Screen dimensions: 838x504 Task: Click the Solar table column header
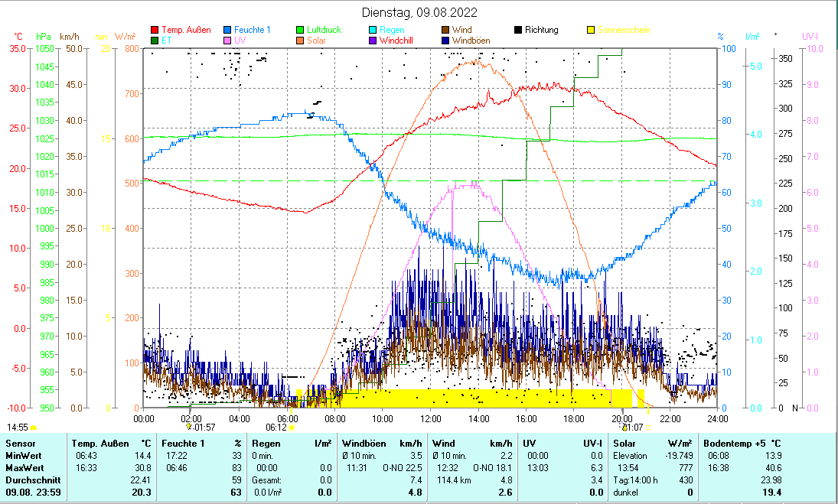pos(624,444)
